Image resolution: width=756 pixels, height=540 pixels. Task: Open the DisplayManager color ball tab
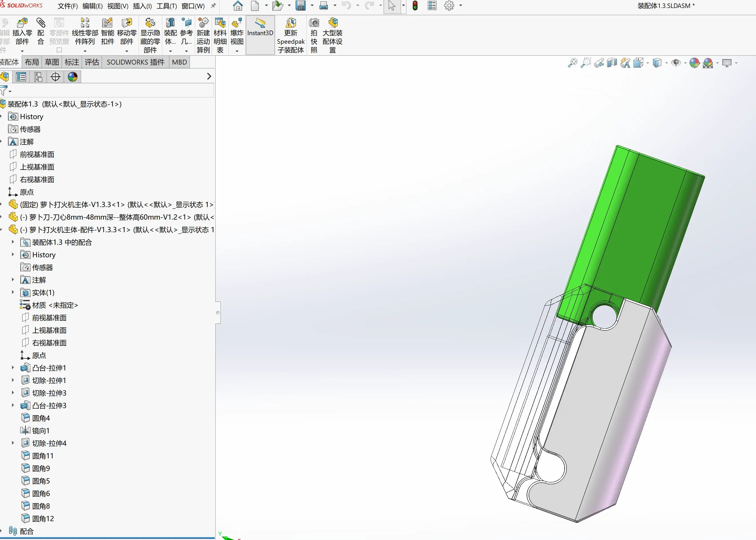[73, 77]
